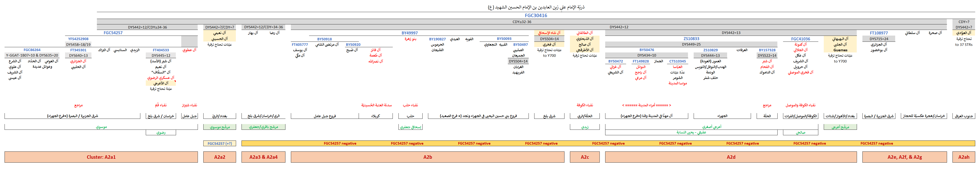Click the A2a3 & A2a4 cluster box
The width and height of the screenshot is (980, 169).
[x=263, y=157]
